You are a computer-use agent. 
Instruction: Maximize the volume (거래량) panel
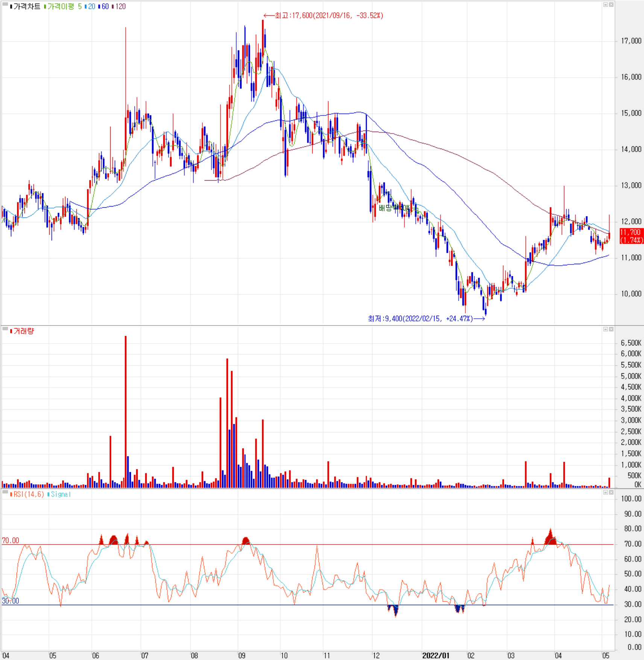606,329
